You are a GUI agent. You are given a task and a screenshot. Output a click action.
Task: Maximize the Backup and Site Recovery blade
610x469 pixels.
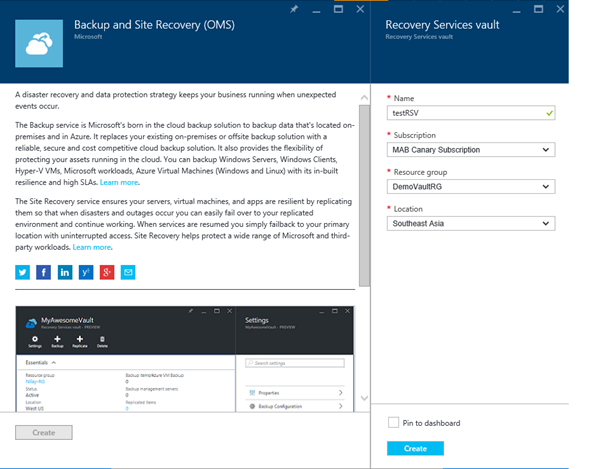338,9
